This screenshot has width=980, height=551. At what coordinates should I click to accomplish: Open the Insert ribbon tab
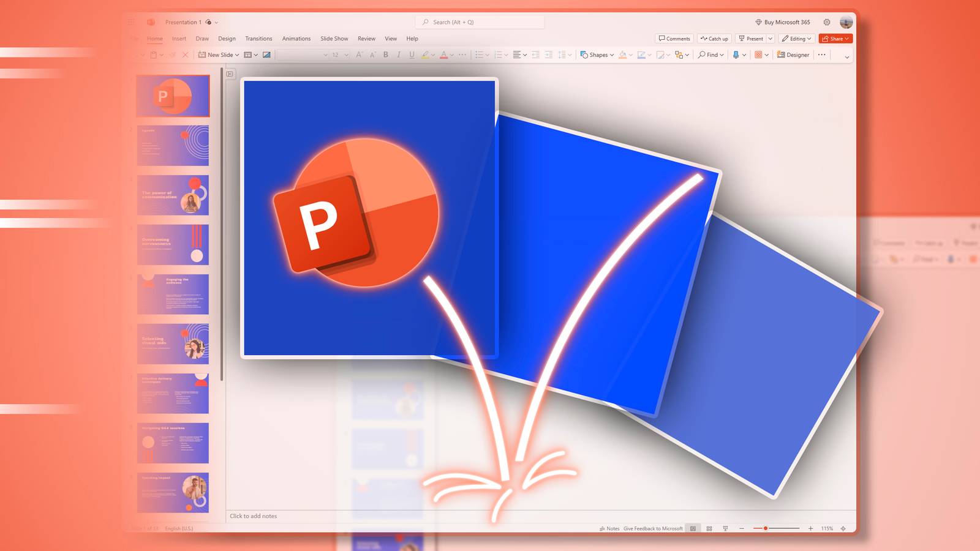tap(179, 39)
